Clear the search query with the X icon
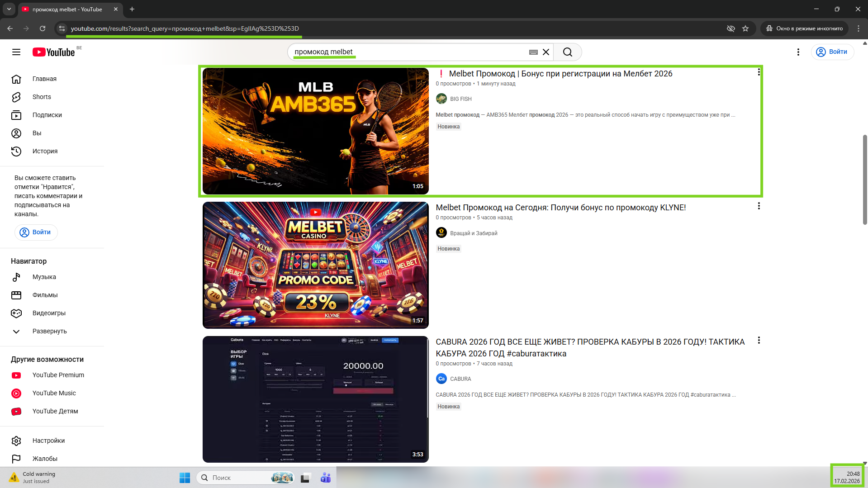 click(546, 52)
